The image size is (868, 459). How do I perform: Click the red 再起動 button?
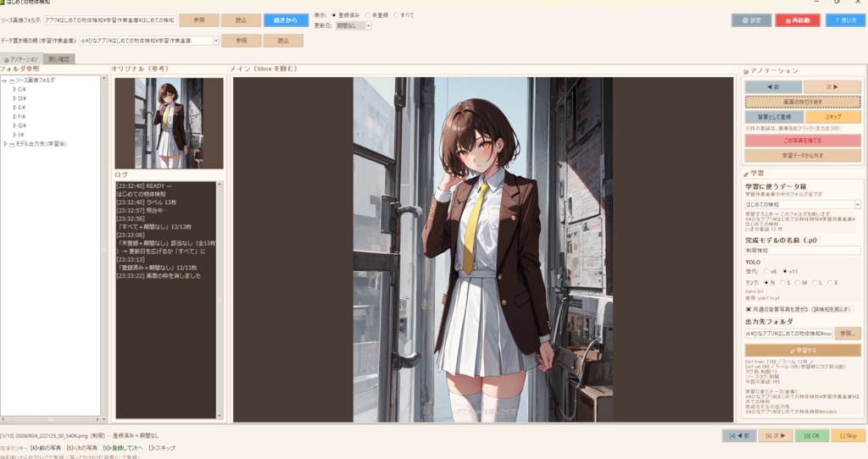[798, 20]
